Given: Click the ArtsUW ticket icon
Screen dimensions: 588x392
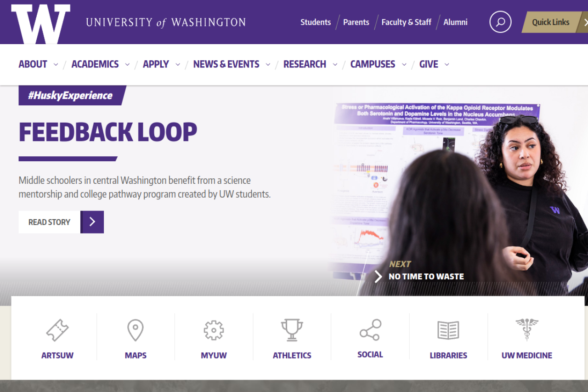Looking at the screenshot, I should (57, 330).
